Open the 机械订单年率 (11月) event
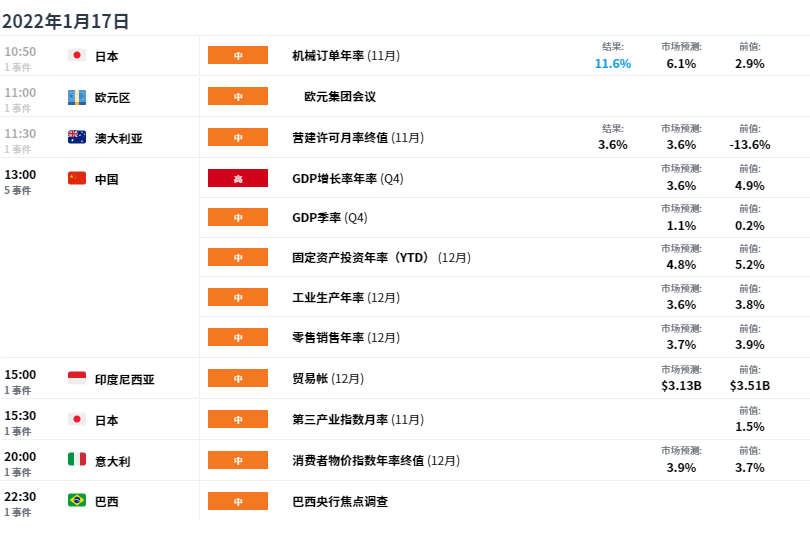 tap(346, 55)
